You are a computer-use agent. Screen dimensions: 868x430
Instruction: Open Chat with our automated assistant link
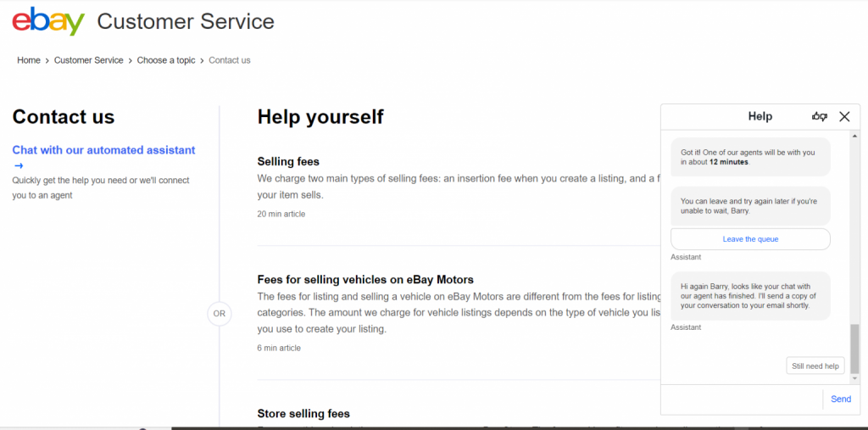click(103, 150)
